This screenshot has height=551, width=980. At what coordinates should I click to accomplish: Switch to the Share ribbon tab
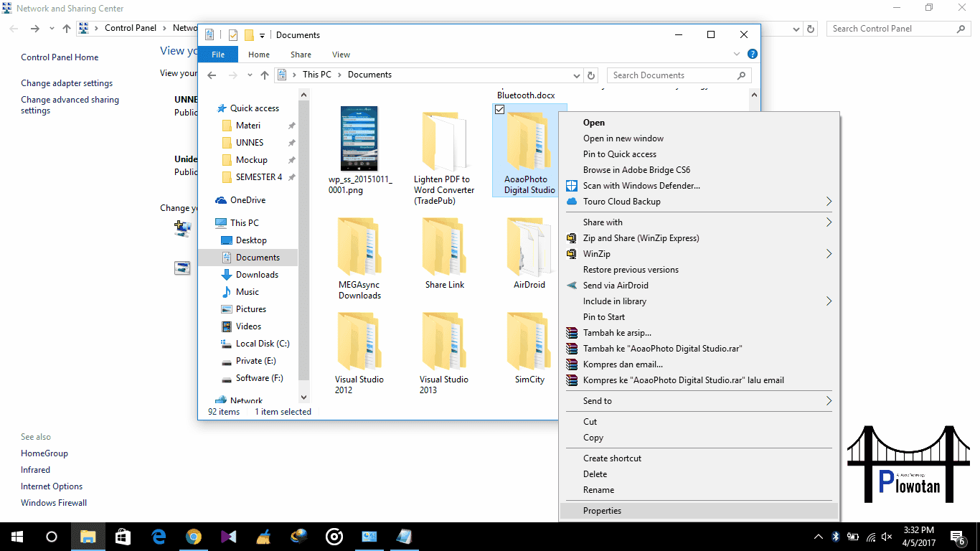(x=301, y=55)
